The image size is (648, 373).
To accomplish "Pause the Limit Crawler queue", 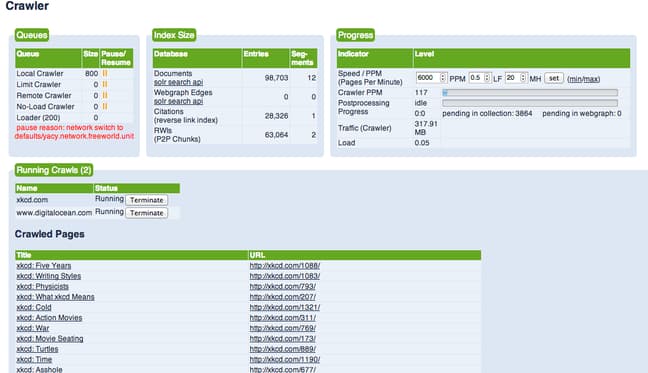I will tap(105, 84).
